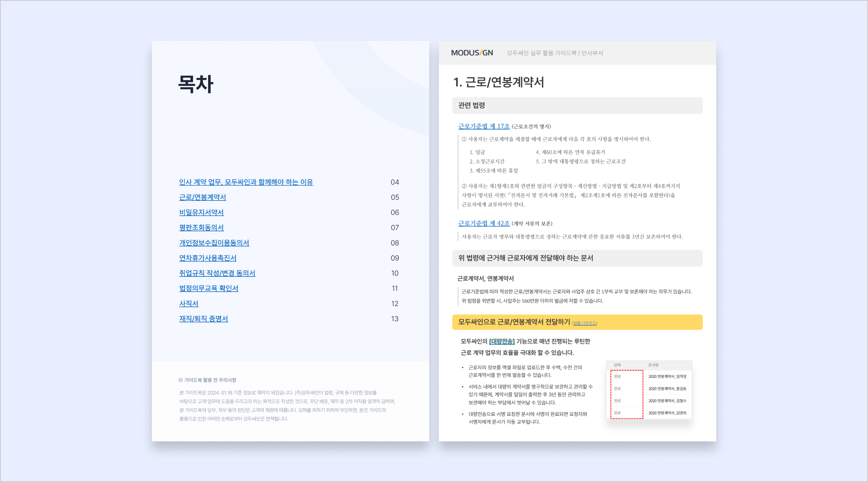
Task: Click '2020 연봉계약서_임꺽정' row in thumbnail
Action: [x=649, y=377]
